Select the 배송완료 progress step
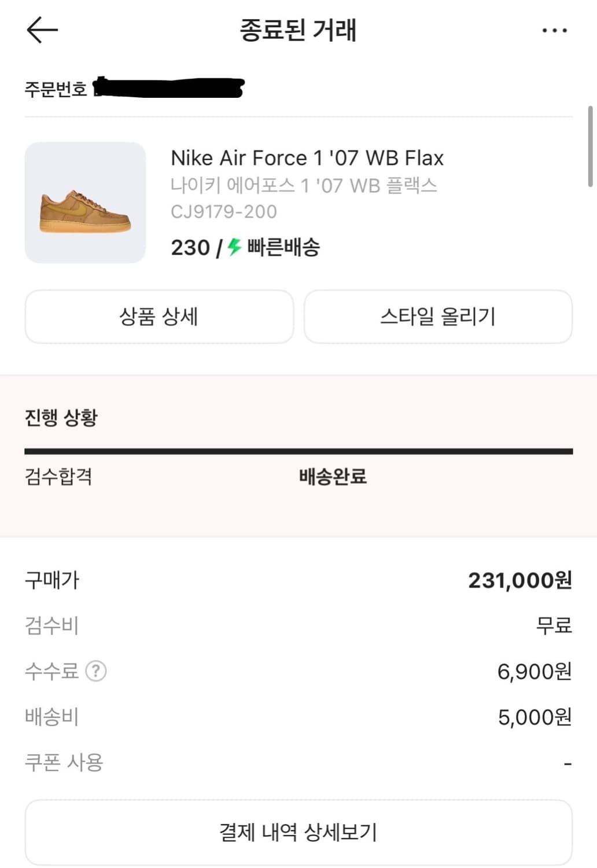Image resolution: width=597 pixels, height=868 pixels. (333, 476)
